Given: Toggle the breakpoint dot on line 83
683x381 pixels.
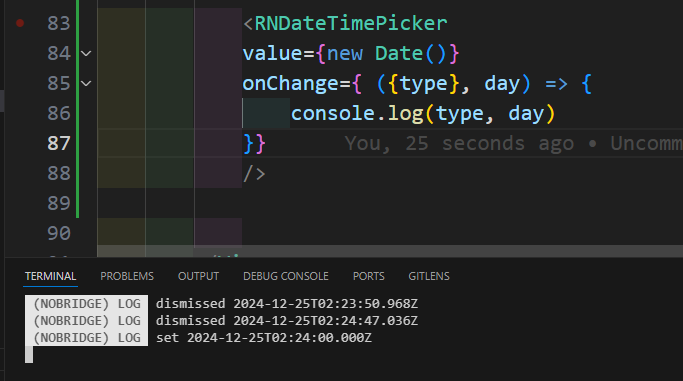Looking at the screenshot, I should pos(20,23).
